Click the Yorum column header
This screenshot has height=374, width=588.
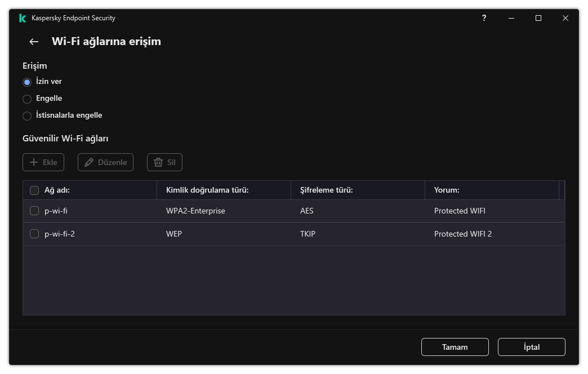pyautogui.click(x=447, y=190)
